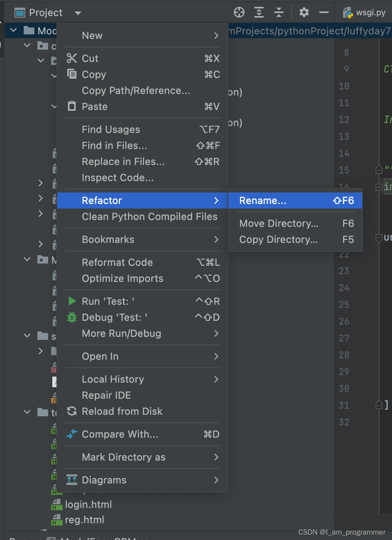Click Clean Python Compiled Files
This screenshot has height=540, width=392.
(149, 217)
